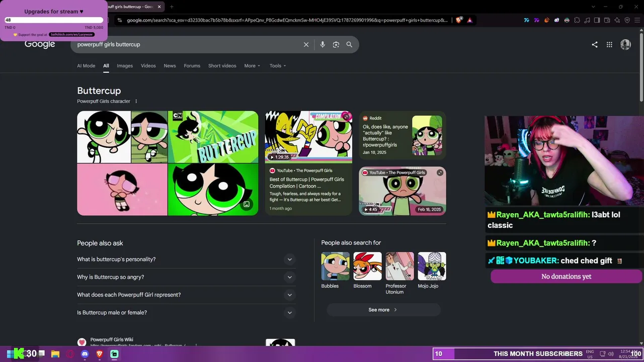The width and height of the screenshot is (644, 362).
Task: Expand 'Why is Buttercup so angry?' question
Action: click(186, 277)
